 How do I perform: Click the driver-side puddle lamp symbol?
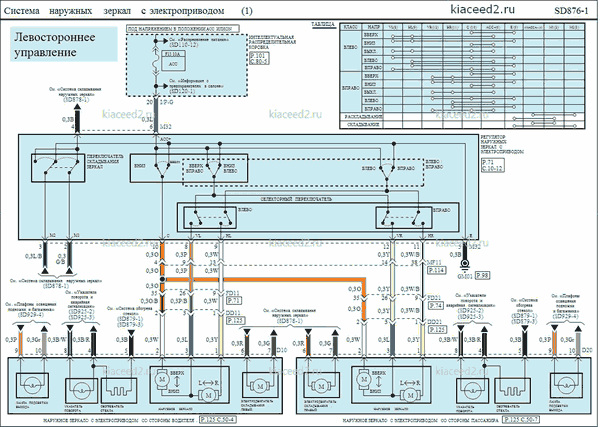(x=32, y=385)
